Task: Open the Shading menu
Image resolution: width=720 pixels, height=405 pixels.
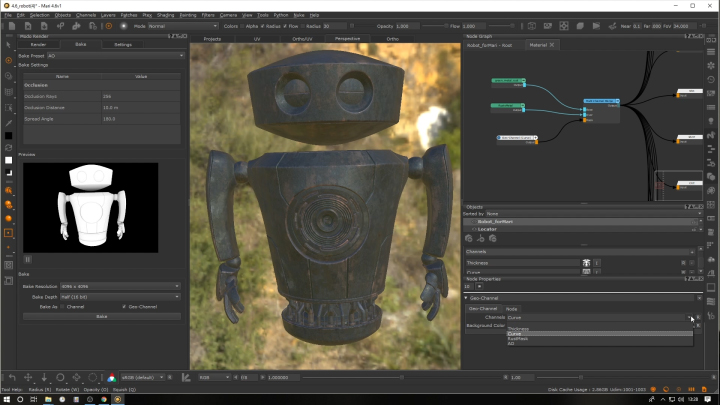Action: (x=164, y=15)
